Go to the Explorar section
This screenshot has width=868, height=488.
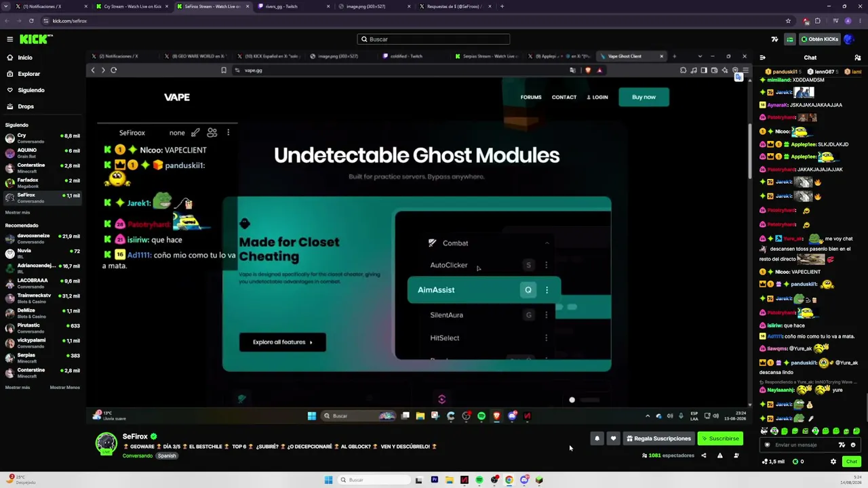click(x=28, y=74)
